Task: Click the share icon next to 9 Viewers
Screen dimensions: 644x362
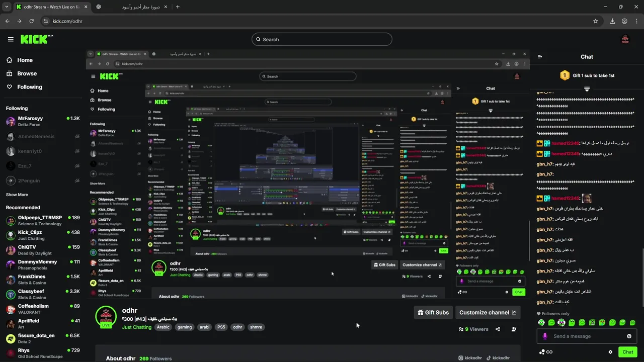Action: 498,329
